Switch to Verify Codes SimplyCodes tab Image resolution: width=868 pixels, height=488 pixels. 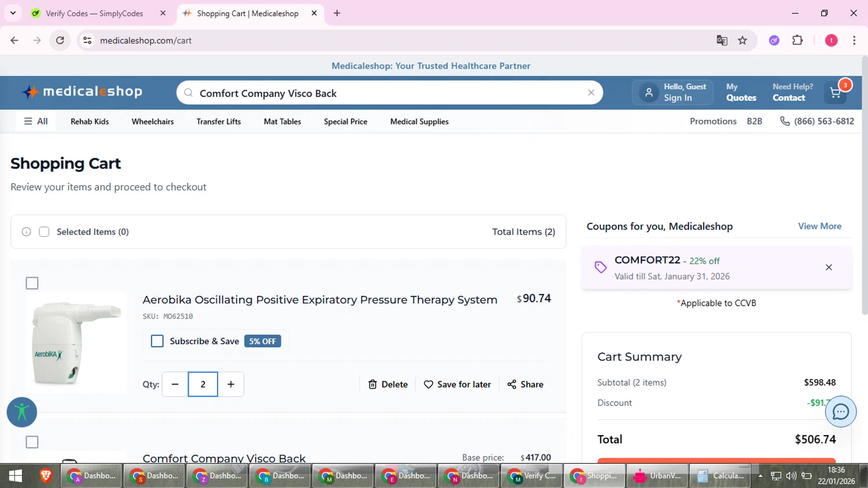point(94,13)
